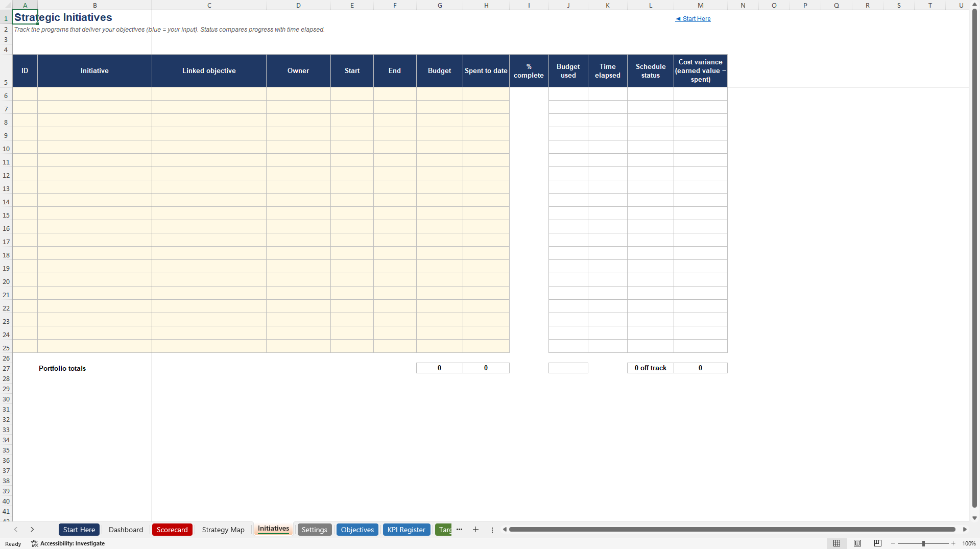Click next sheet navigation arrow
The image size is (980, 549).
coord(32,530)
